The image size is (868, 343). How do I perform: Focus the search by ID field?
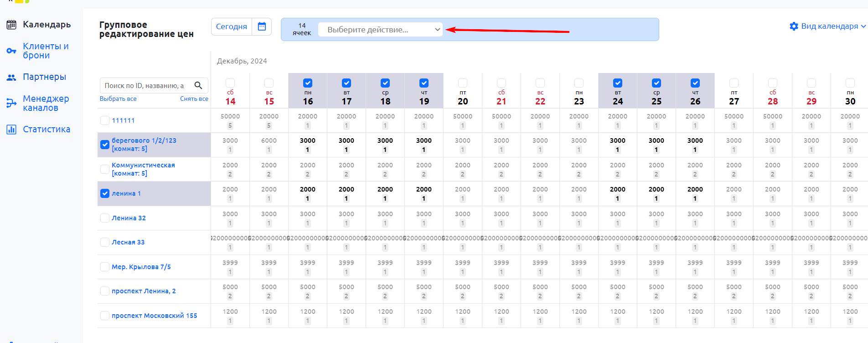[145, 85]
